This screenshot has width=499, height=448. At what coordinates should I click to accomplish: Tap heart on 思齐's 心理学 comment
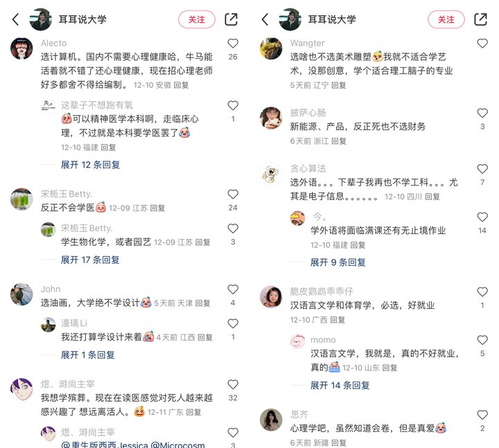coord(482,415)
